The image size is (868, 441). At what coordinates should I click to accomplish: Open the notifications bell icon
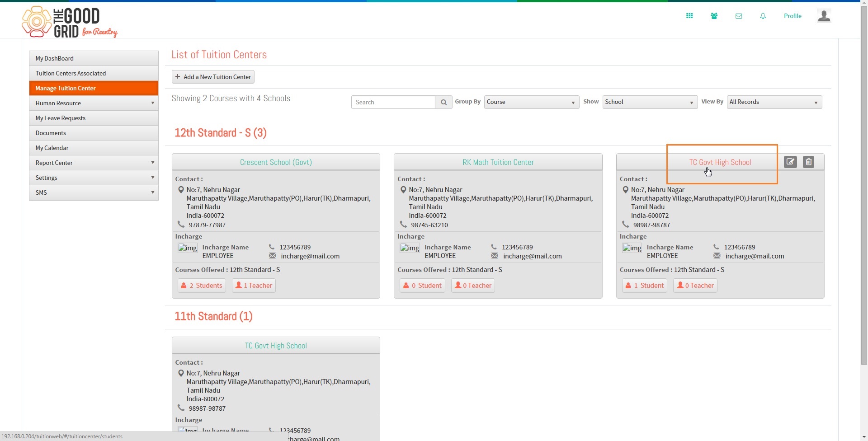coord(763,16)
